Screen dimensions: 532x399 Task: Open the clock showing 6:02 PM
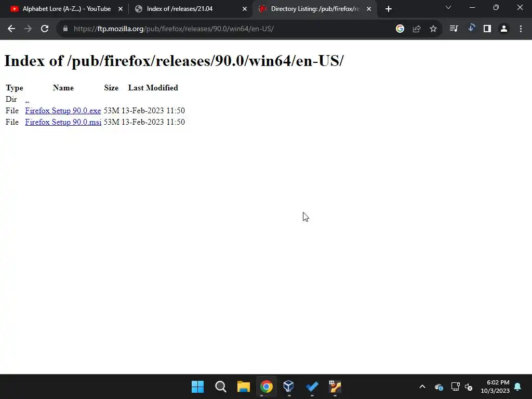(x=495, y=387)
